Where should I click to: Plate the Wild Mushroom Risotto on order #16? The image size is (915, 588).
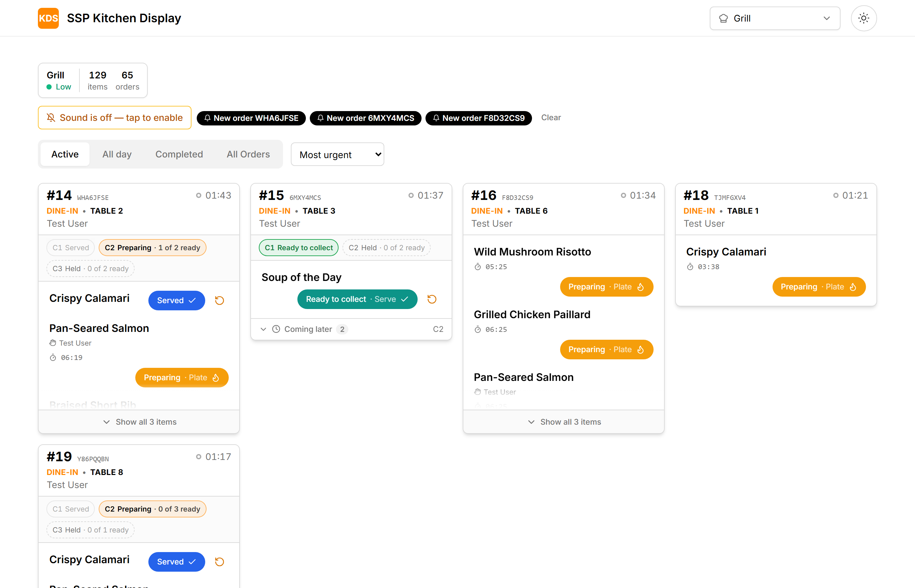tap(607, 287)
